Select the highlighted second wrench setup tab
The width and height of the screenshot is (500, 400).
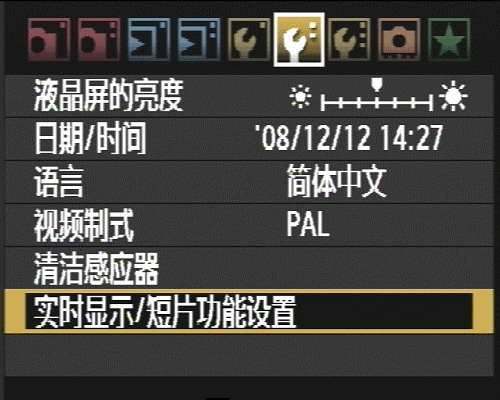coord(299,40)
